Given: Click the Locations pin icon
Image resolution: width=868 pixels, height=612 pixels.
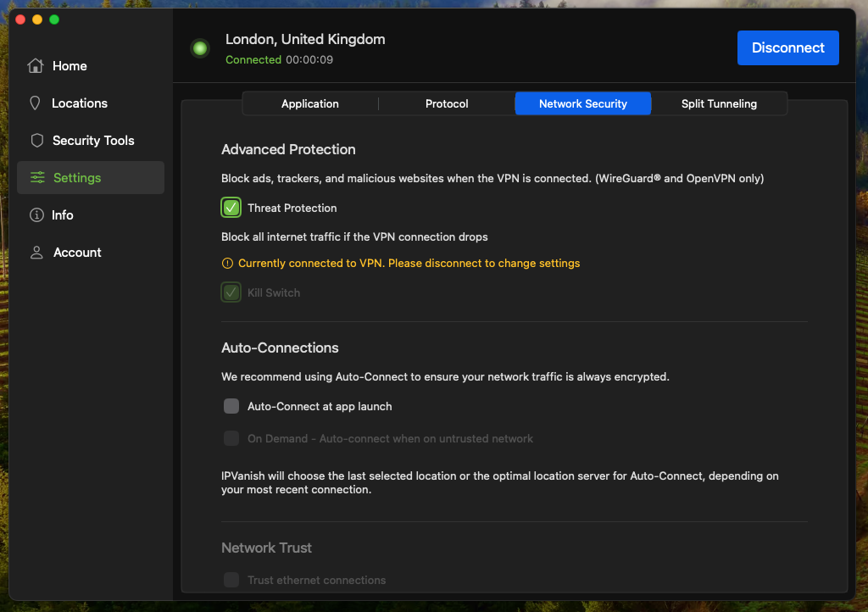Looking at the screenshot, I should (35, 103).
